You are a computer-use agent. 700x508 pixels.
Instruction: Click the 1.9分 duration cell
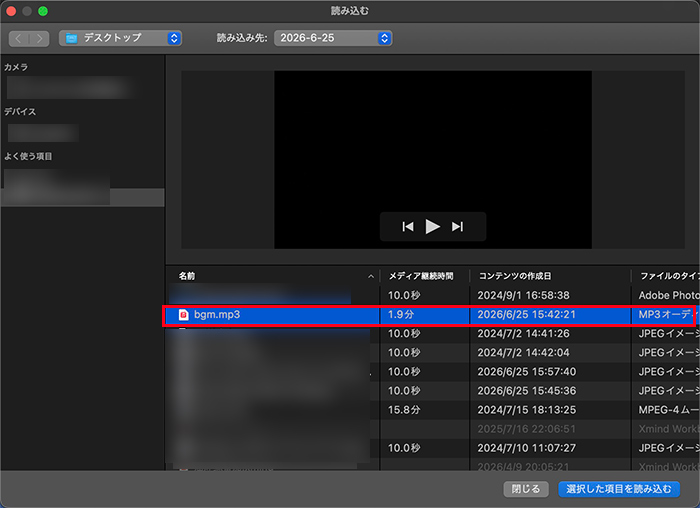400,315
